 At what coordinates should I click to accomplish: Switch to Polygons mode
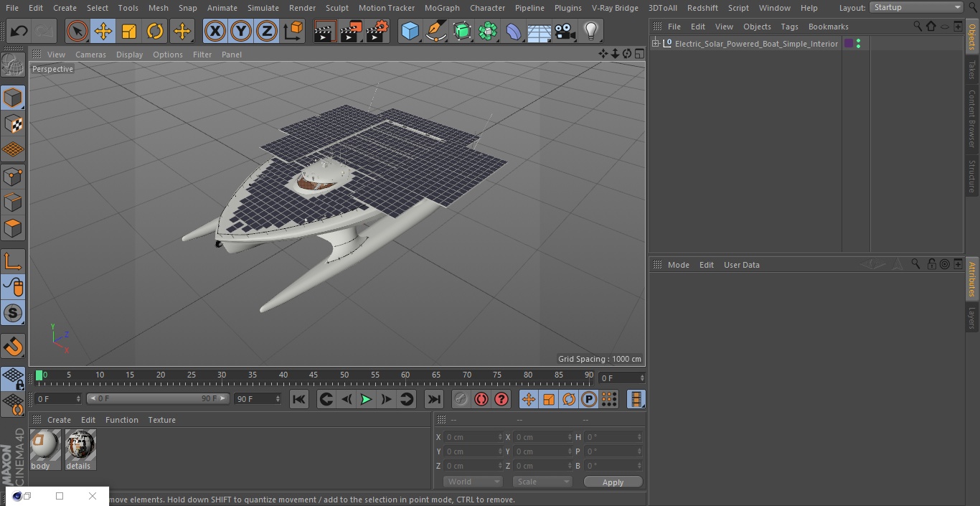point(13,228)
